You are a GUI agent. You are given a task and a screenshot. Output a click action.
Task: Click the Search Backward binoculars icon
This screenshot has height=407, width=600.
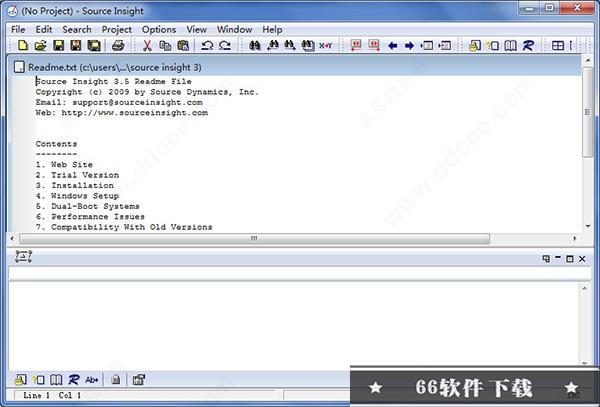tap(272, 46)
